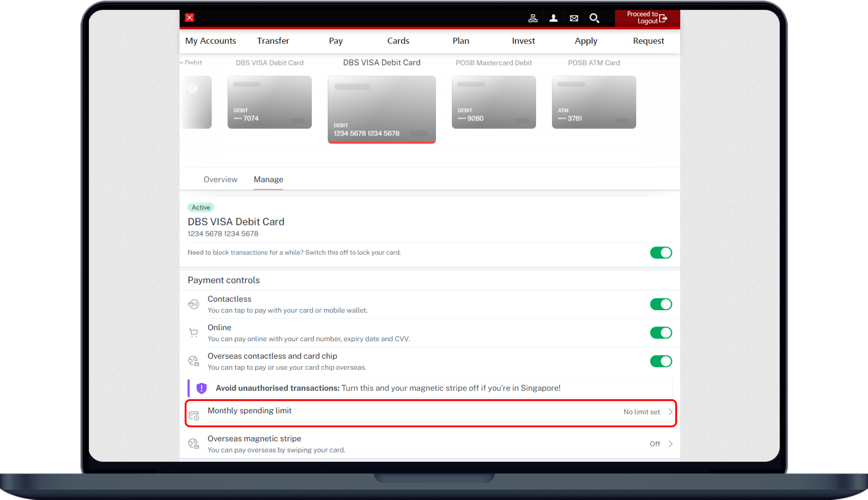The height and width of the screenshot is (500, 868).
Task: Open the sitemap icon in header
Action: pos(533,18)
